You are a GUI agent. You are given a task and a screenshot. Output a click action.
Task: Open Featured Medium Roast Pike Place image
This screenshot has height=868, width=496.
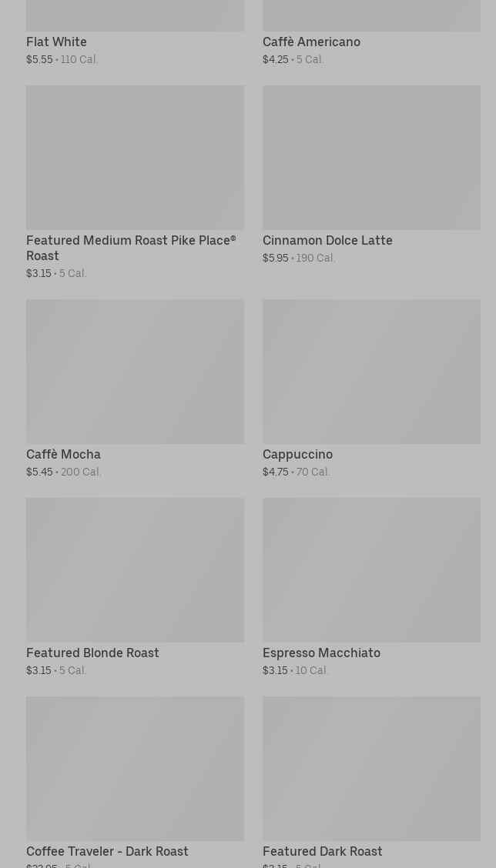[135, 157]
